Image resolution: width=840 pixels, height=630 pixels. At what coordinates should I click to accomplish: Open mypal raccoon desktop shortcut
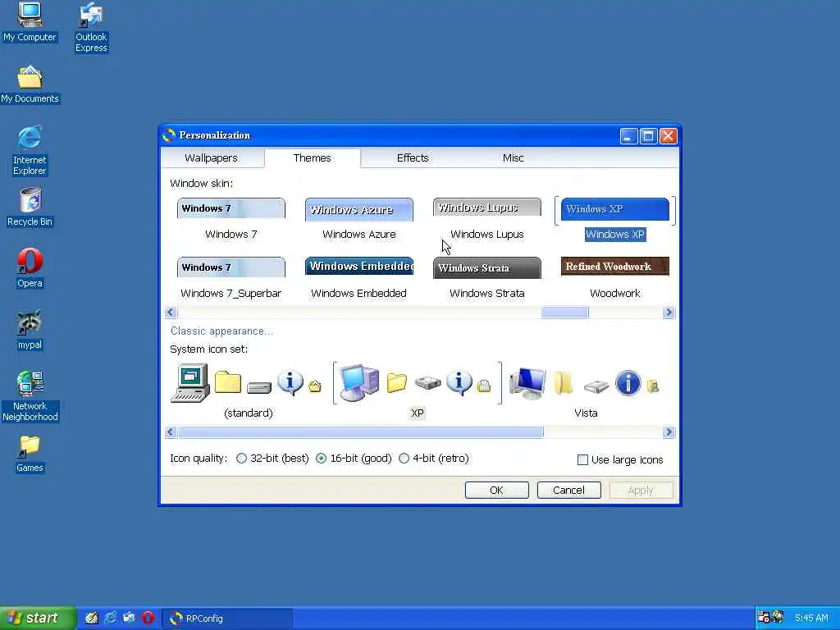[30, 330]
